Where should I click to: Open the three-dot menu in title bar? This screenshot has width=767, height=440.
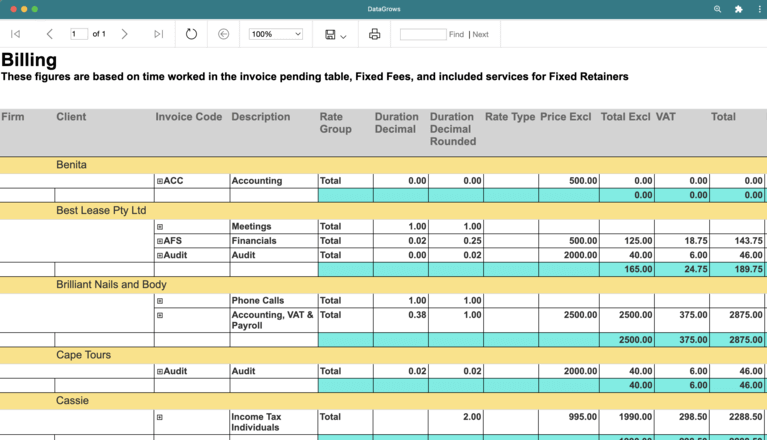click(x=758, y=9)
